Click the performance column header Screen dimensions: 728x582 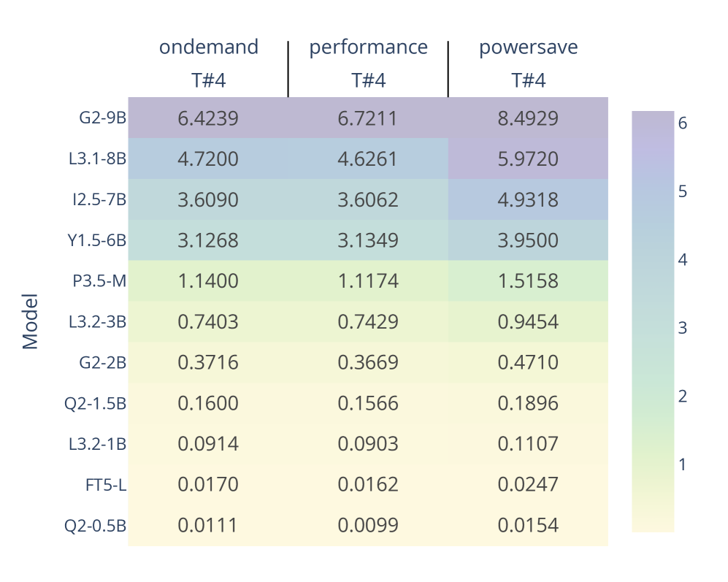(368, 47)
